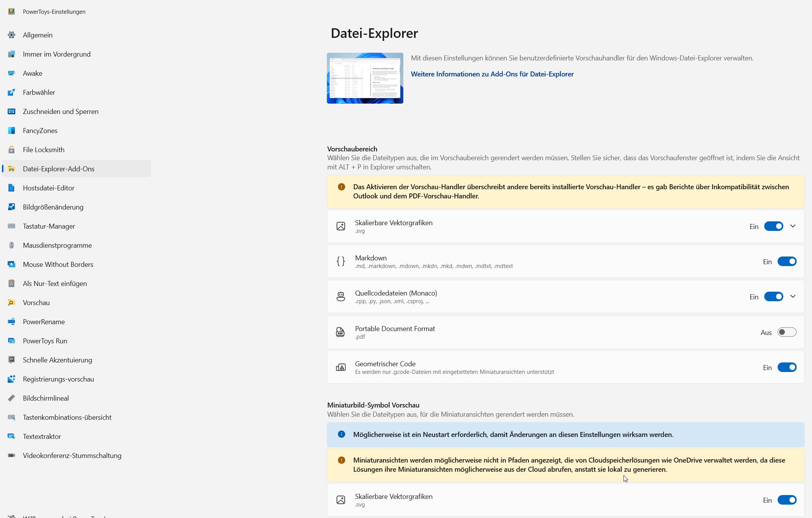
Task: Disable the Markdown preview toggle
Action: coord(787,261)
